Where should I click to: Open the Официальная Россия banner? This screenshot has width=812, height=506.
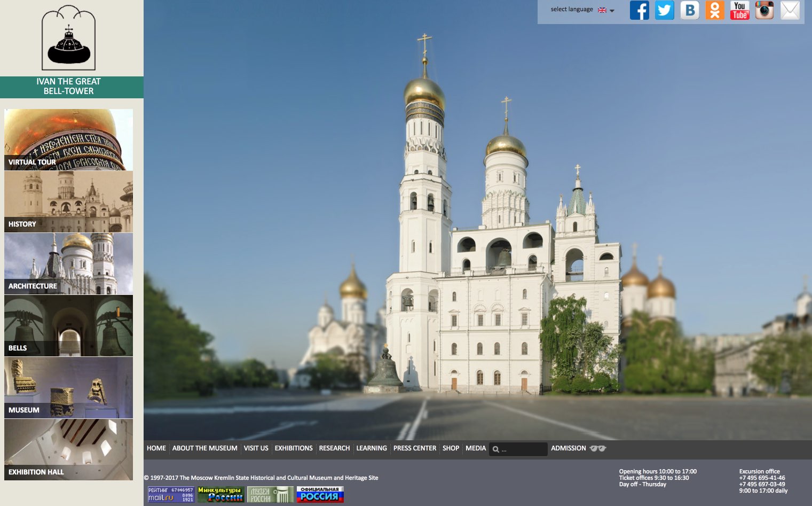320,494
